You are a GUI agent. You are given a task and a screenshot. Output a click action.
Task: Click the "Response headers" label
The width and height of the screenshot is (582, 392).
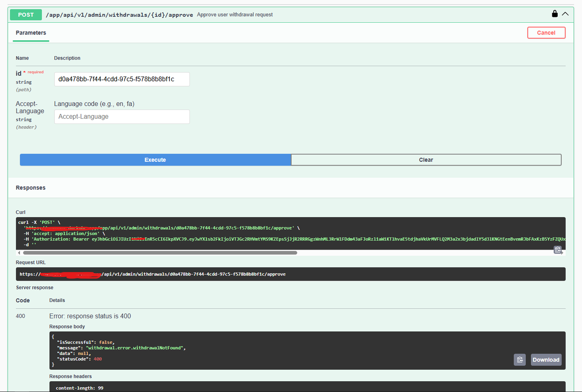point(70,376)
